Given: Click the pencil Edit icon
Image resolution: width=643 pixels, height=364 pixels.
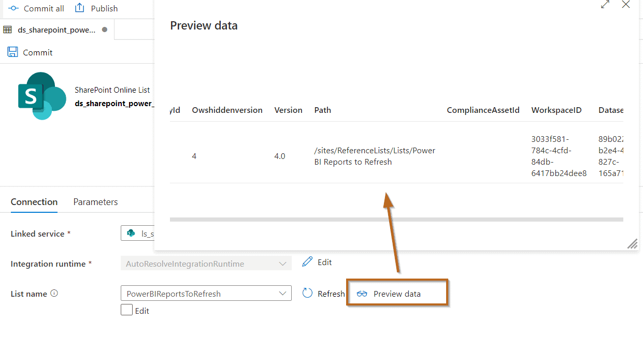Looking at the screenshot, I should click(x=307, y=261).
